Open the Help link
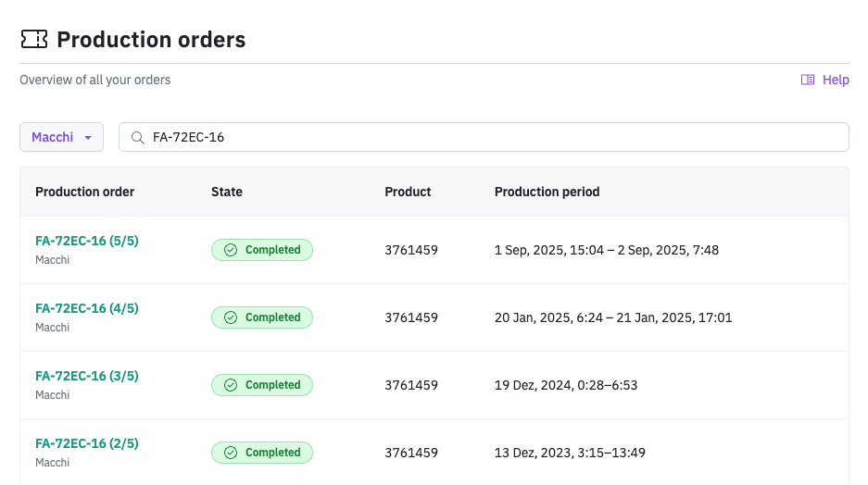This screenshot has width=868, height=485. (x=836, y=80)
